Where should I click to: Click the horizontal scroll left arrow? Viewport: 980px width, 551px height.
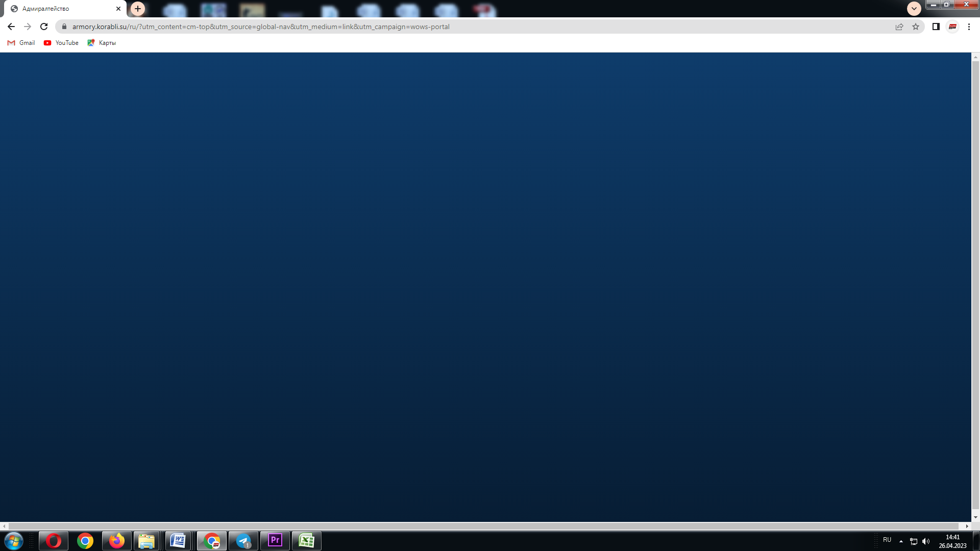coord(5,526)
